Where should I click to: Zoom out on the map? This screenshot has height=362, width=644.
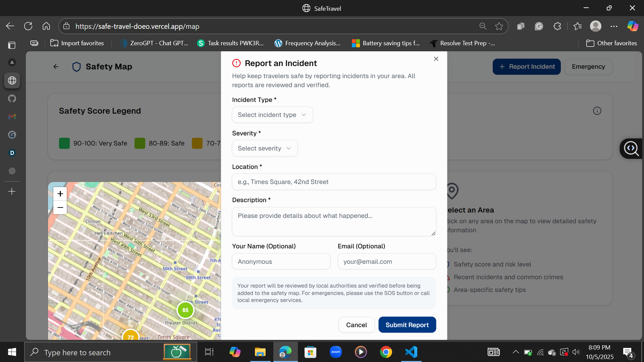pyautogui.click(x=60, y=208)
